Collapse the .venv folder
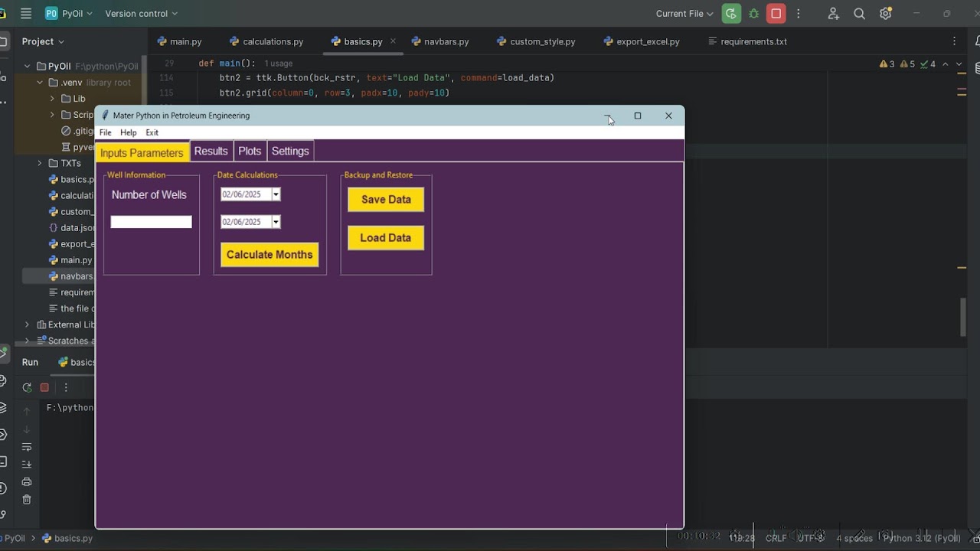 40,83
